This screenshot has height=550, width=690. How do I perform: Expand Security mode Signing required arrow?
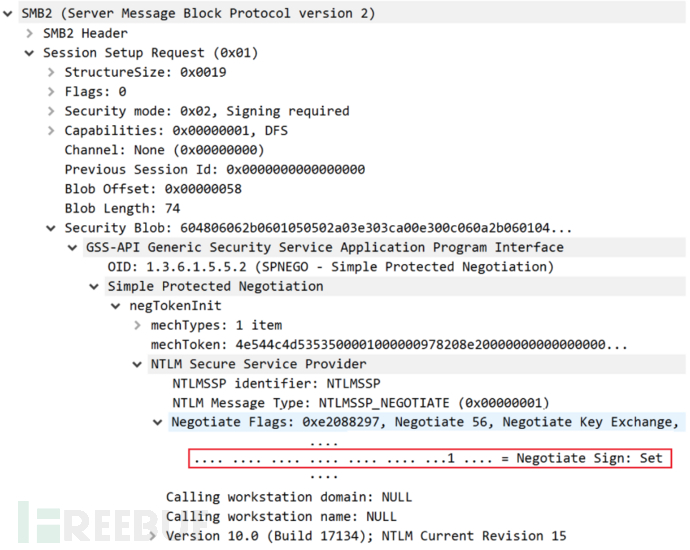point(51,111)
